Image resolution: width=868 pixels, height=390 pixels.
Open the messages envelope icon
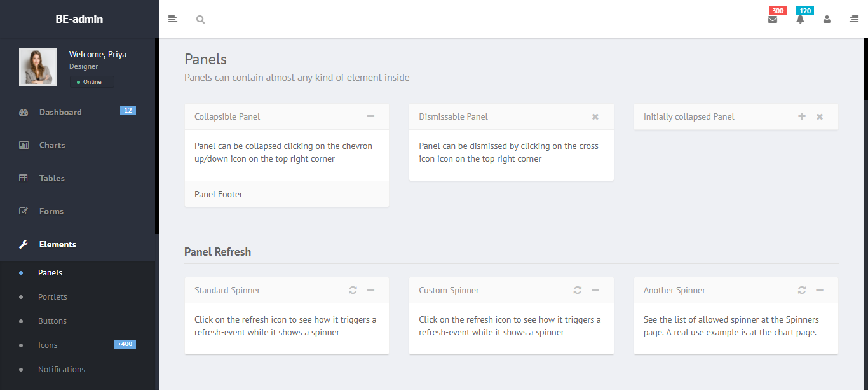click(x=773, y=19)
